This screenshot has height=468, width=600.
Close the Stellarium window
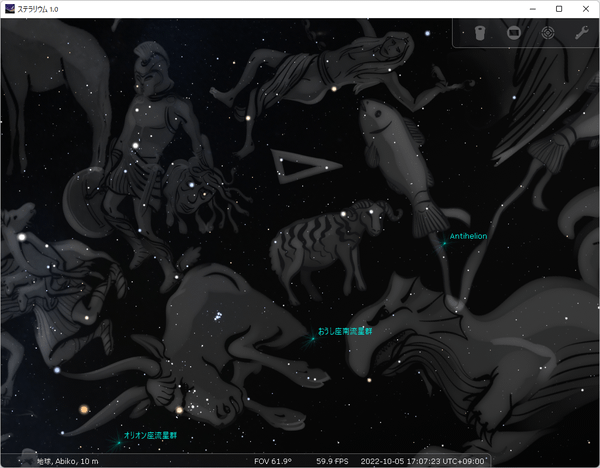[586, 9]
